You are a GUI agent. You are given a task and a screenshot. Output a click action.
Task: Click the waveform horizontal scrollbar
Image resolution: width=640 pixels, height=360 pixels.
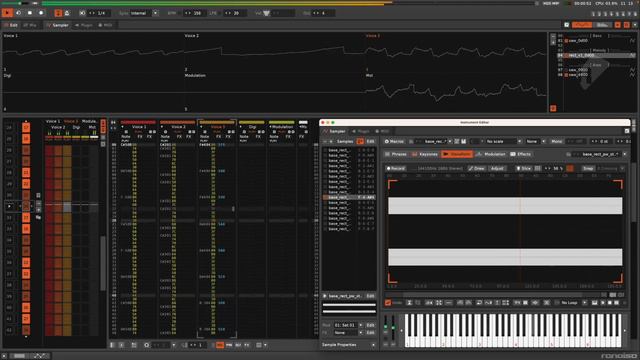(x=492, y=295)
